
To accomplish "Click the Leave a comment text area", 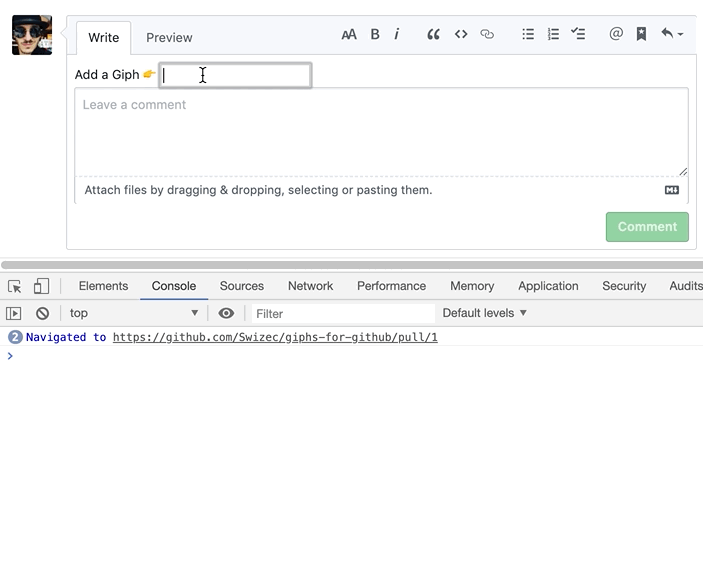I will pos(381,132).
